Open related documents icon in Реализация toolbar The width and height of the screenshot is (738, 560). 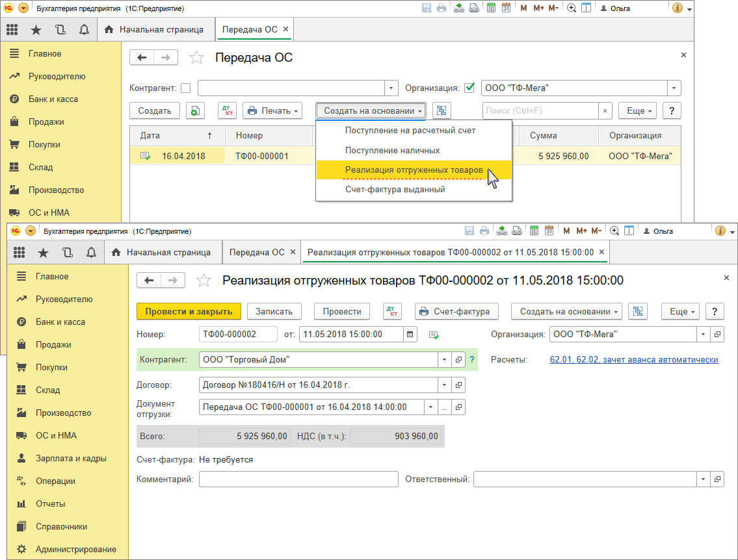click(638, 311)
